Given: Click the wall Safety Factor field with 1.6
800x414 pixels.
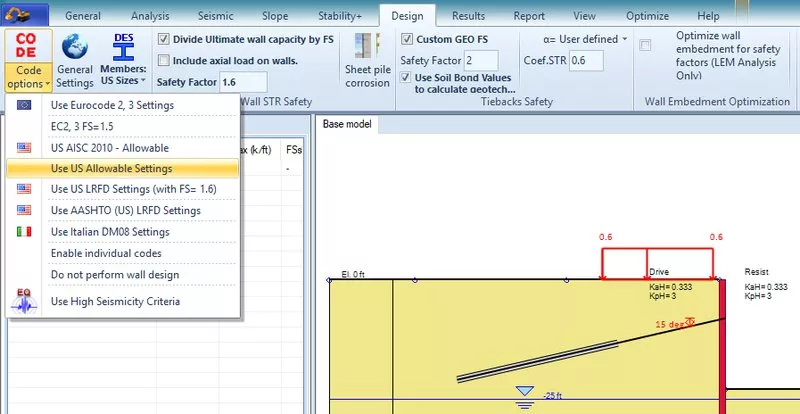Looking at the screenshot, I should click(x=243, y=82).
